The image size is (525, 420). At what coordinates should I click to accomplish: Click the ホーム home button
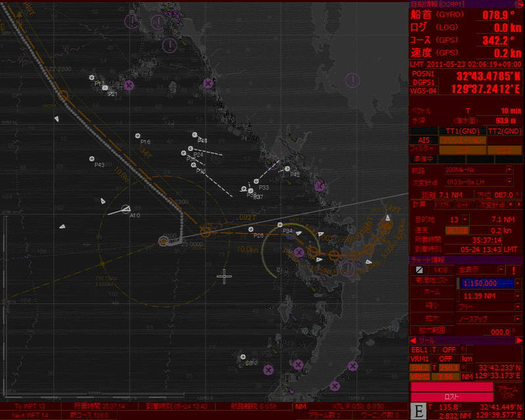430,292
